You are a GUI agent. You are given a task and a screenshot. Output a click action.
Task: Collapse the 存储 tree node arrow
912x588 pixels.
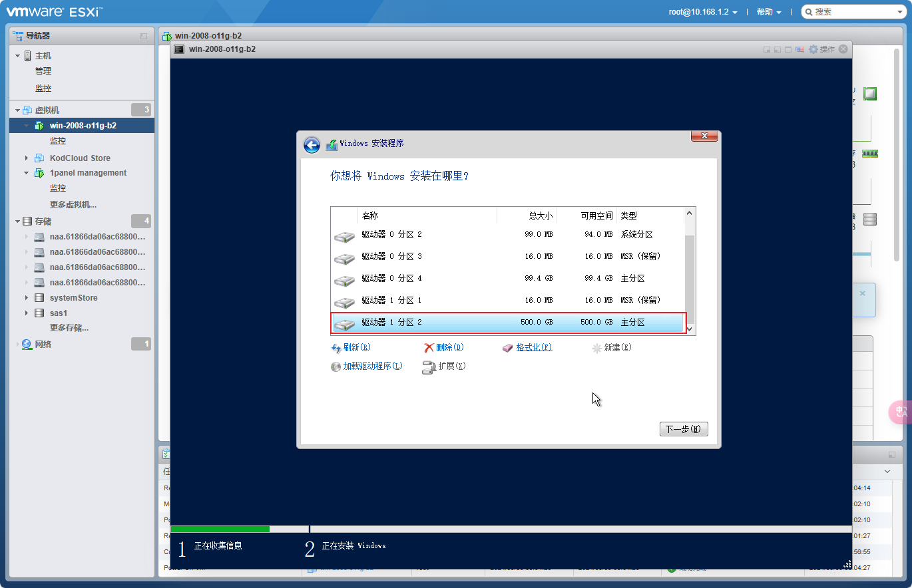click(18, 221)
